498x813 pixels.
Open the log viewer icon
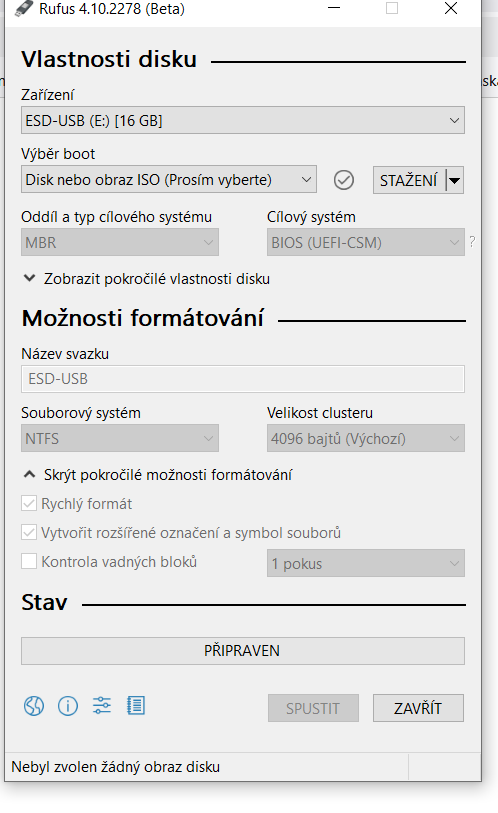(136, 705)
